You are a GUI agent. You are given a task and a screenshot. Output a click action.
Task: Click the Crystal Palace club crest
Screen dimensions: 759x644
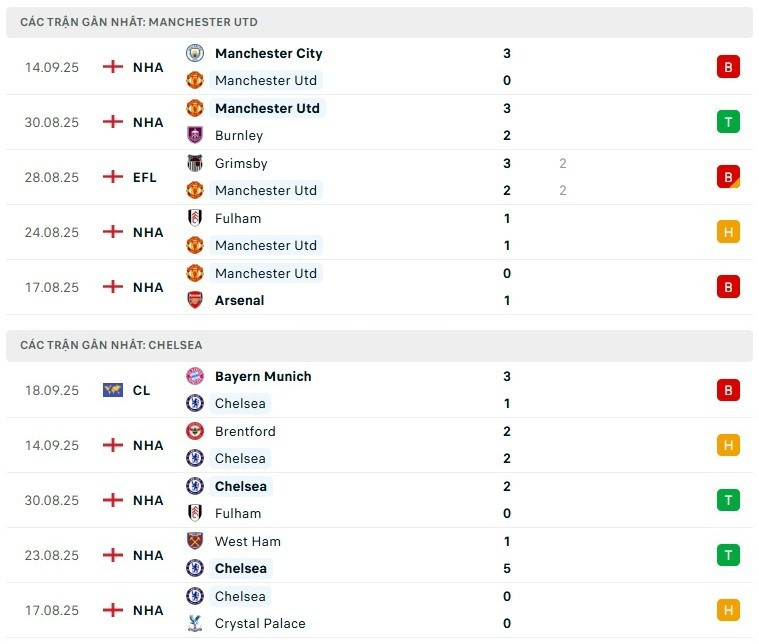(195, 623)
